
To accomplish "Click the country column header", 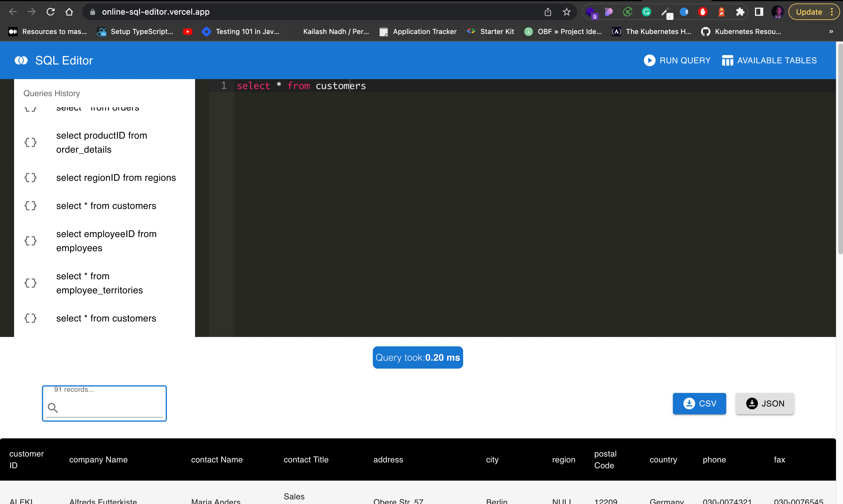I will click(663, 459).
